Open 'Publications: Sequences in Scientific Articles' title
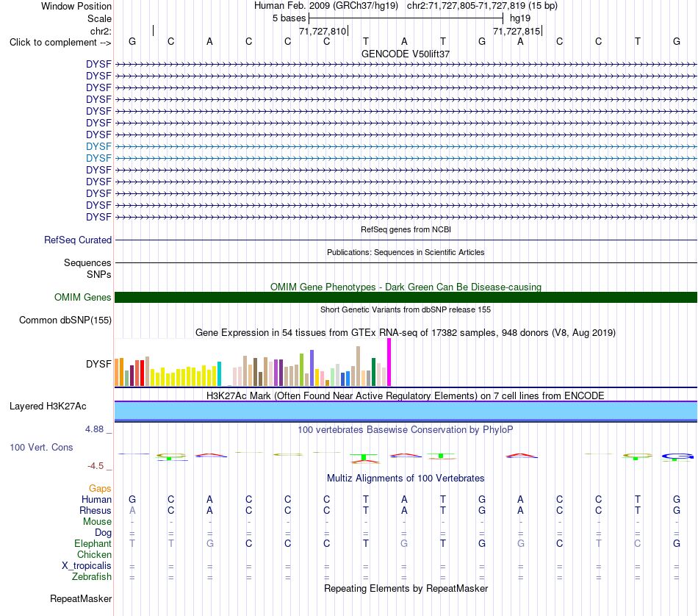 406,252
